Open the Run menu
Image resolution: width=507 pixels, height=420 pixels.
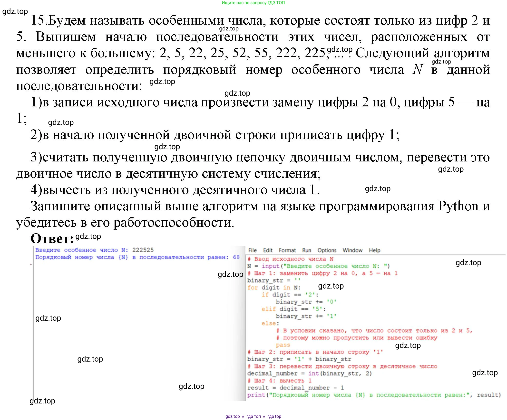click(x=307, y=250)
